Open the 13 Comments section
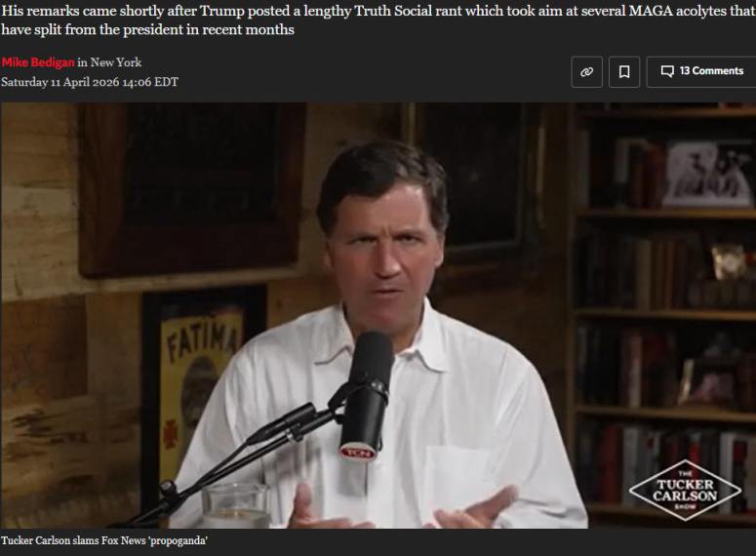The width and height of the screenshot is (756, 556). 701,72
